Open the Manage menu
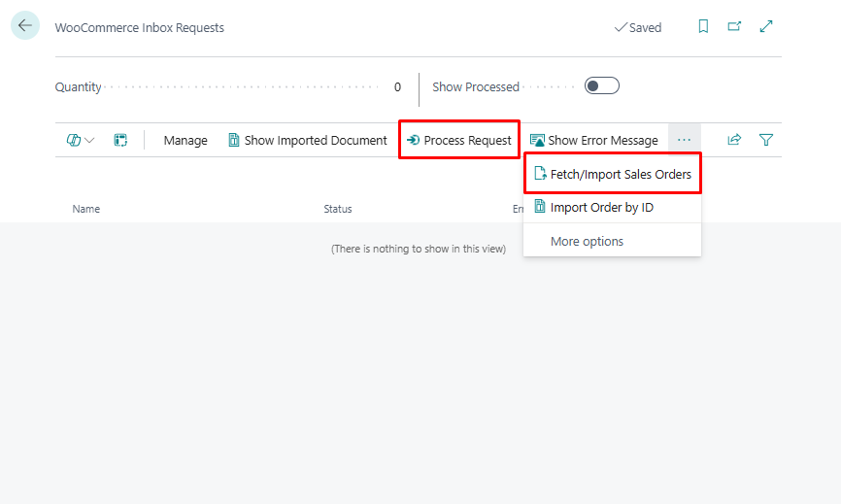The image size is (841, 504). [185, 141]
